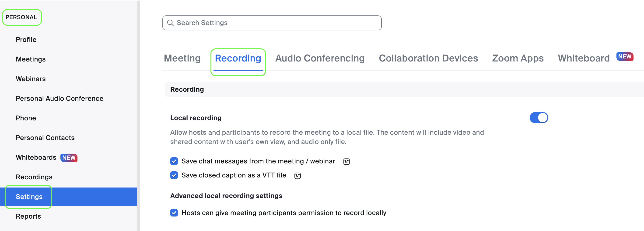The width and height of the screenshot is (644, 231).
Task: Open Webinars in the sidebar
Action: (x=31, y=79)
